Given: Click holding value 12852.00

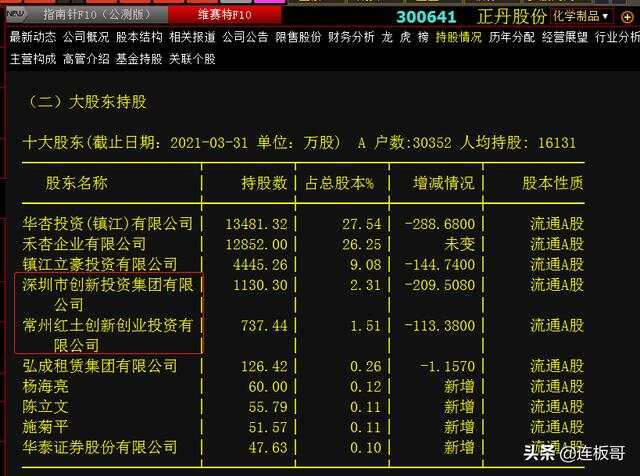Looking at the screenshot, I should coord(256,245).
